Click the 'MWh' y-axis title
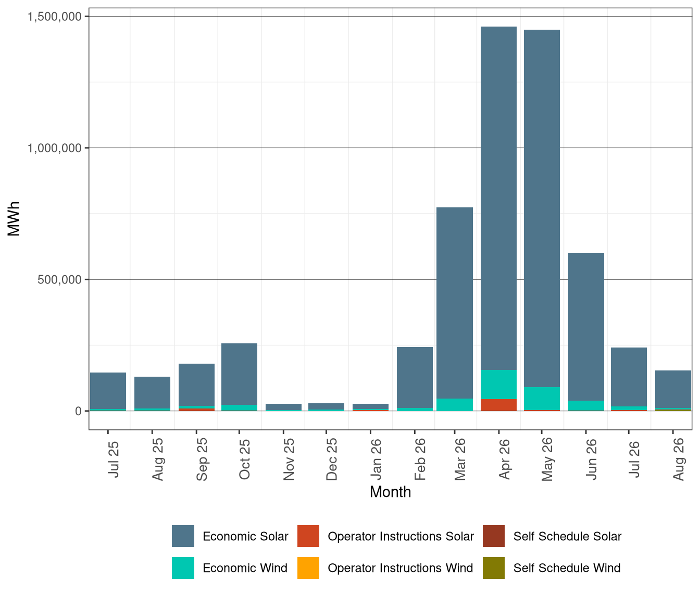700x595 pixels. (14, 219)
